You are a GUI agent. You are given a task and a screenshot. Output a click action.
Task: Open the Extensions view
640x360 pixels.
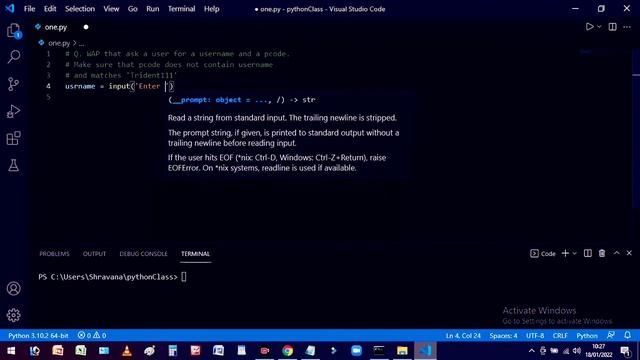(x=13, y=138)
